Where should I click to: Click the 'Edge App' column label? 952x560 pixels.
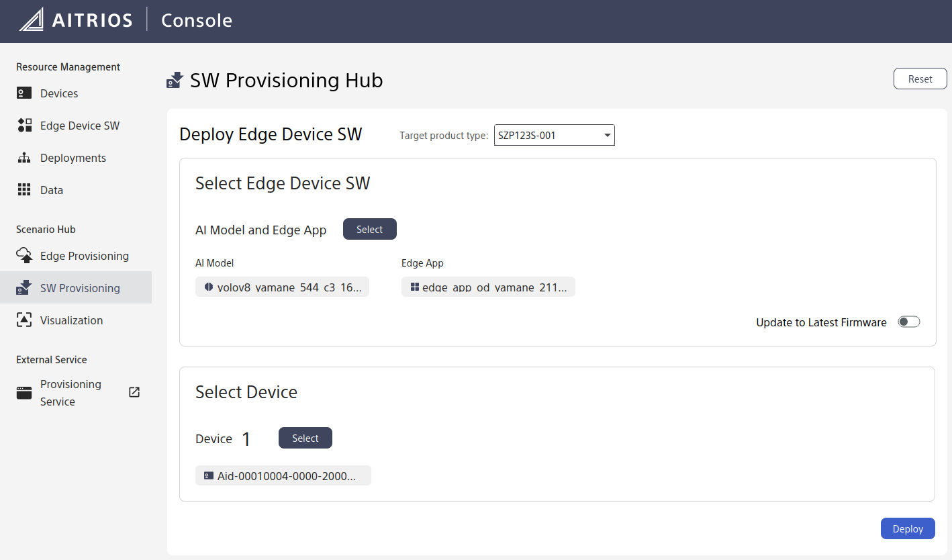[422, 263]
